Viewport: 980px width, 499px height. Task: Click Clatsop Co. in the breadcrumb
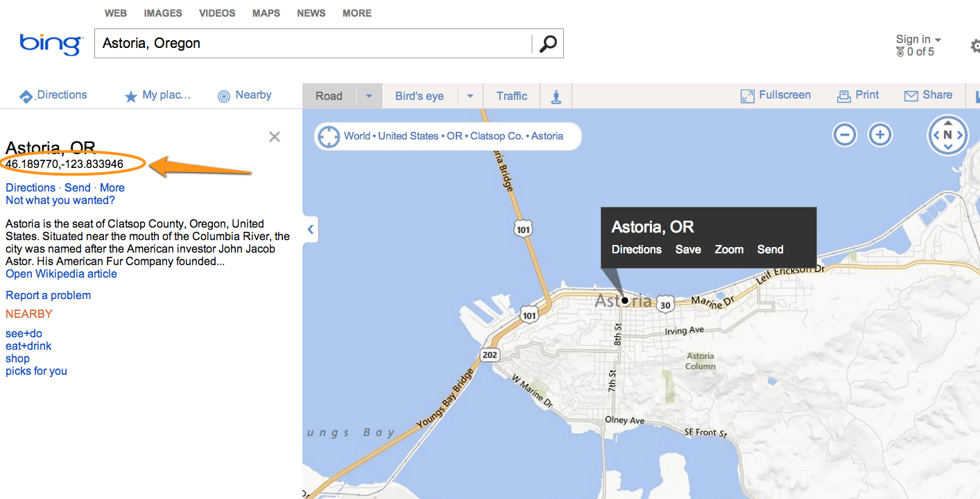point(497,136)
